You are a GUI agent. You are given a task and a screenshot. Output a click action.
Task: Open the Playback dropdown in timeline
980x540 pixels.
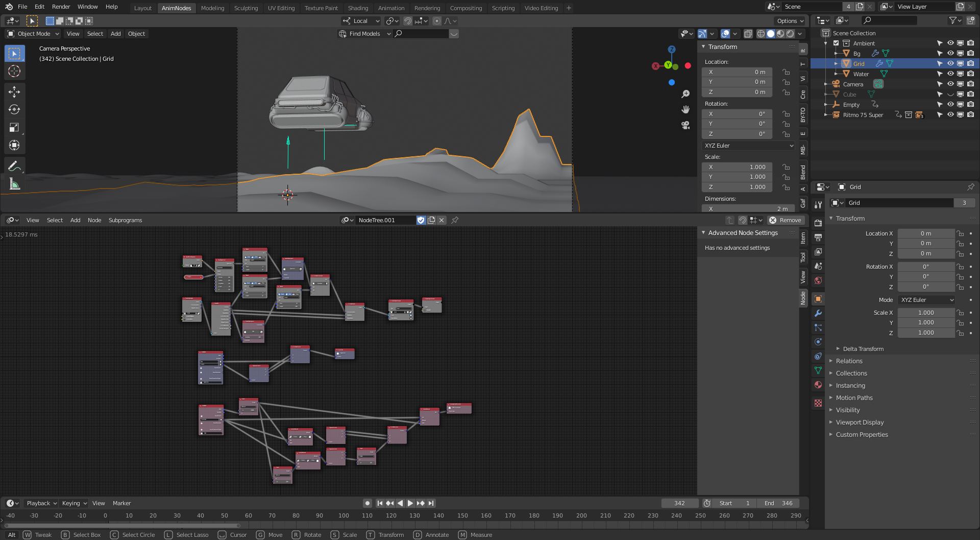(x=41, y=503)
